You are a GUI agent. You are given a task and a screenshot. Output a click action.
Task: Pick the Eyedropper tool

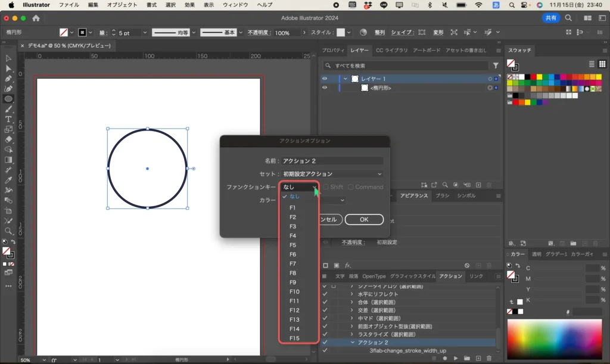click(8, 180)
